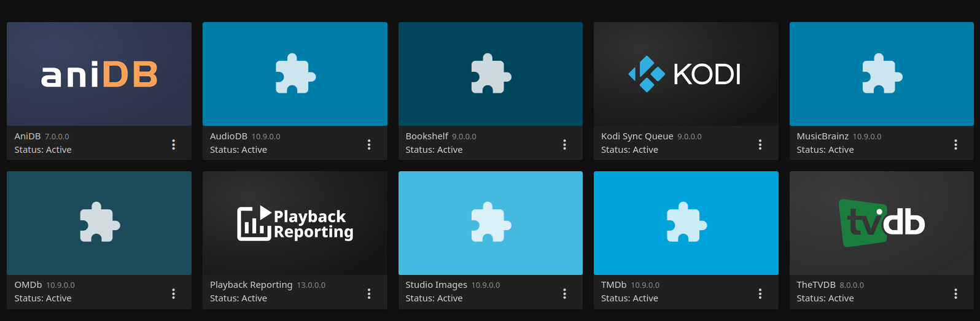Click the TheTVDB plugin name text
980x321 pixels.
(816, 285)
